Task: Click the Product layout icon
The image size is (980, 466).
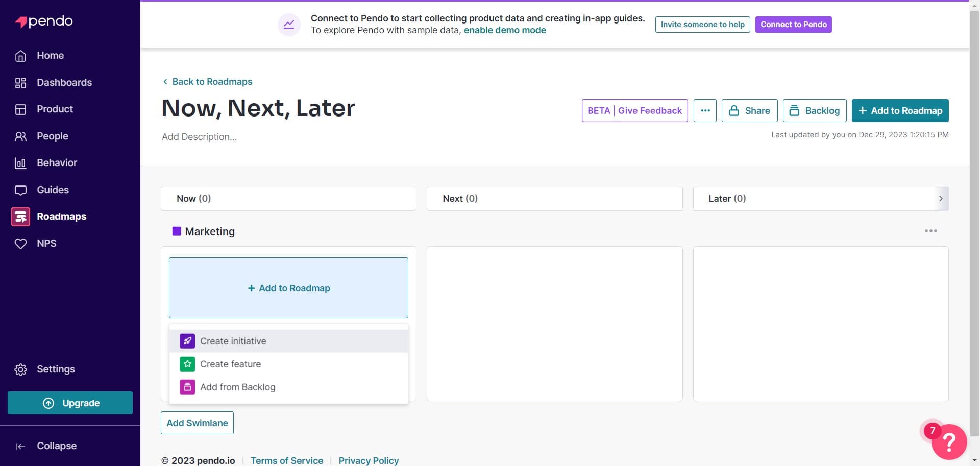Action: point(20,109)
